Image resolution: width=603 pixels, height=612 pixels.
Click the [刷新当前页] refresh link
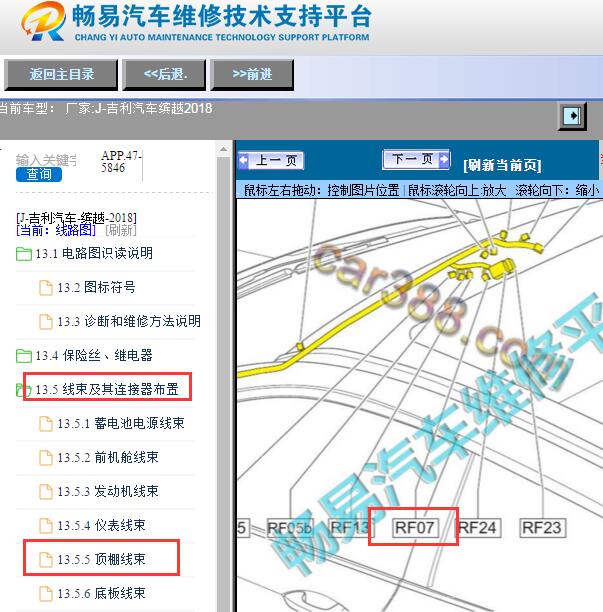[x=502, y=165]
